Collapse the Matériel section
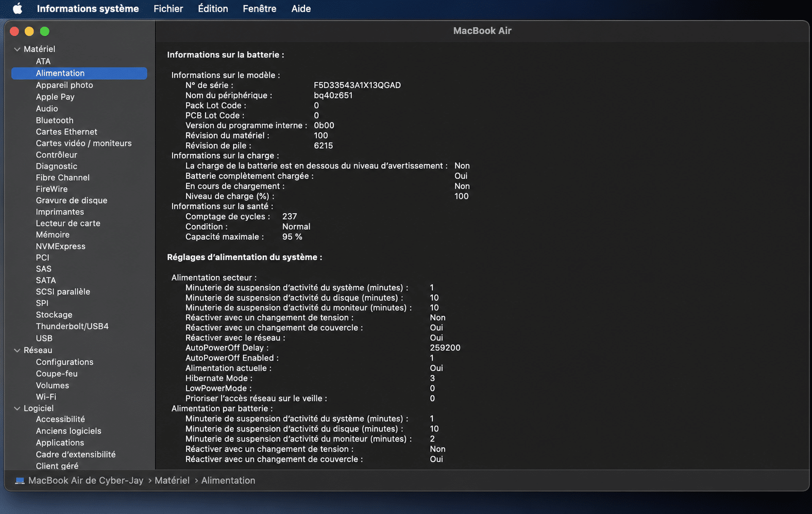Viewport: 812px width, 514px height. point(17,49)
